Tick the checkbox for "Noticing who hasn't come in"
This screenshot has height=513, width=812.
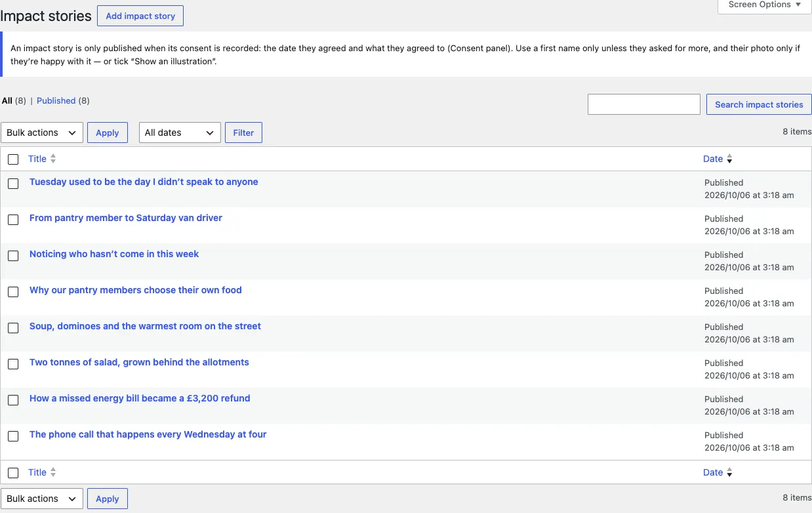point(13,256)
